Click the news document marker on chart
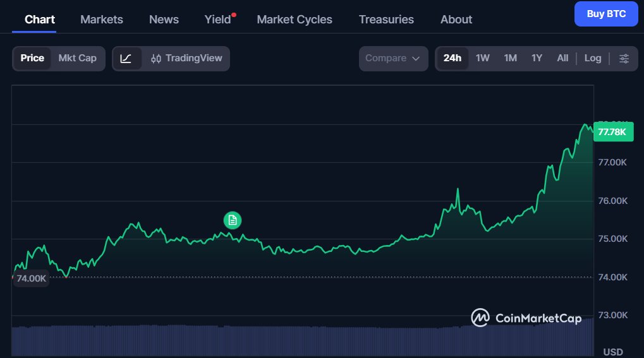This screenshot has height=358, width=644. point(233,220)
